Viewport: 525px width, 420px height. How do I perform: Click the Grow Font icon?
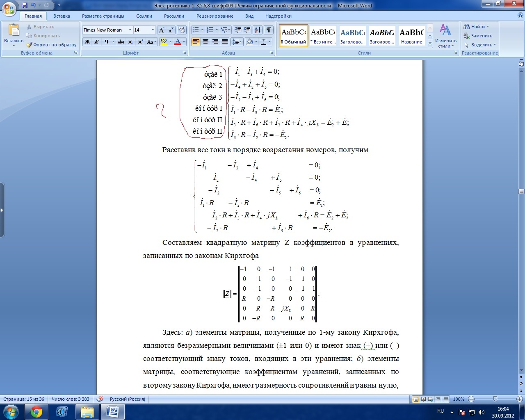(162, 30)
